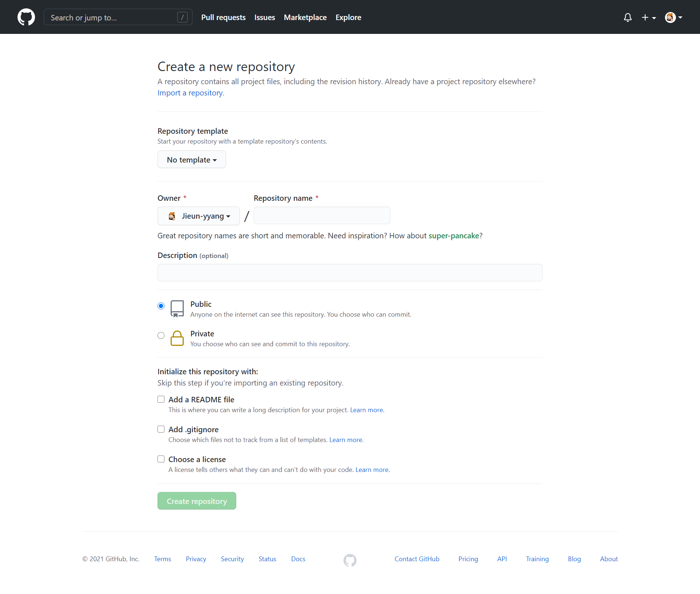Open the Owner Jieun-yyang dropdown
Image resolution: width=700 pixels, height=594 pixels.
pos(199,216)
